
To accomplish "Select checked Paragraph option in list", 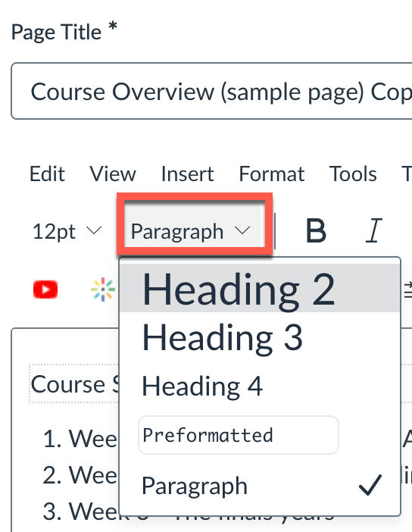I will (260, 486).
